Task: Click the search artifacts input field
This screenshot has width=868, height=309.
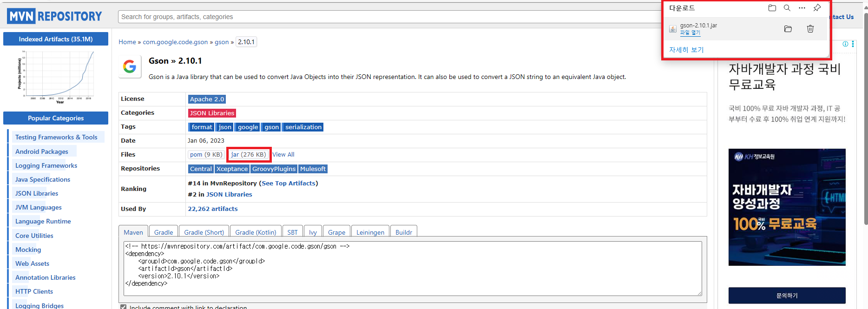Action: click(389, 17)
